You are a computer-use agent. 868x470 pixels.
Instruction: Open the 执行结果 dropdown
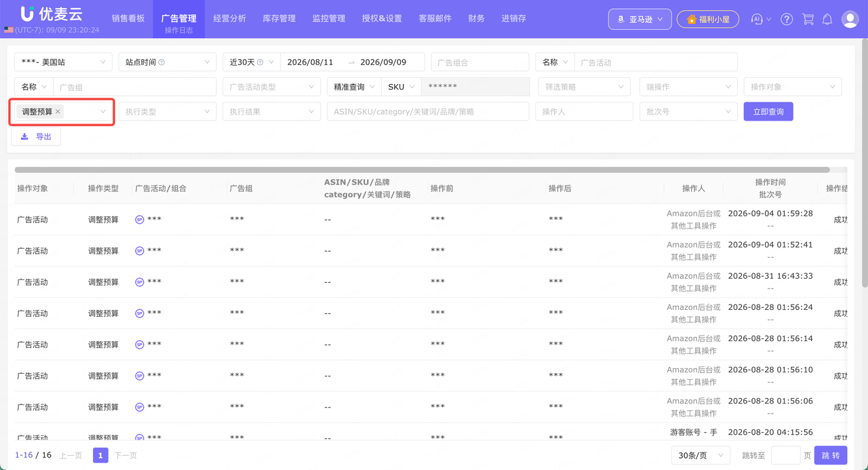tap(271, 111)
